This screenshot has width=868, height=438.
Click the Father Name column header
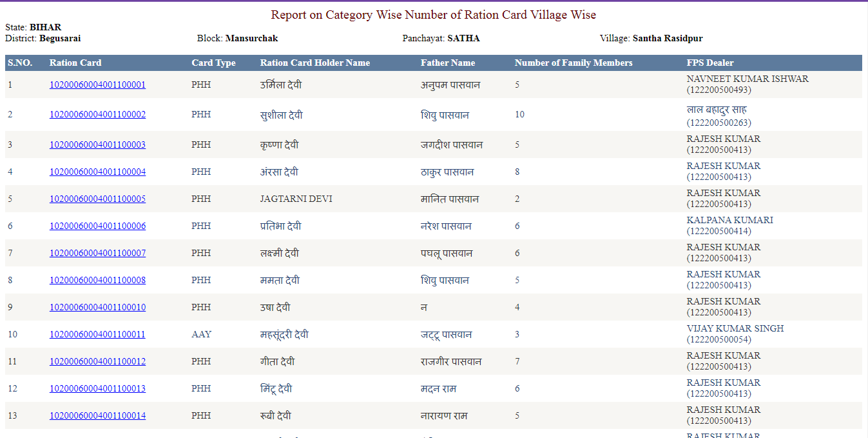point(448,63)
